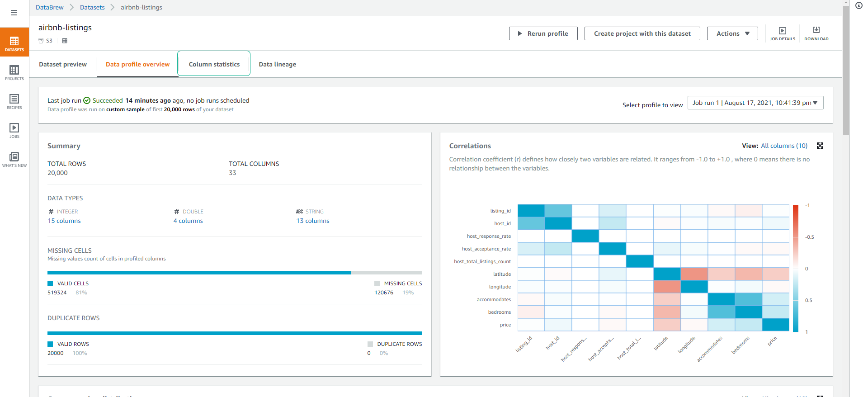
Task: Open the Actions dropdown menu
Action: point(732,33)
